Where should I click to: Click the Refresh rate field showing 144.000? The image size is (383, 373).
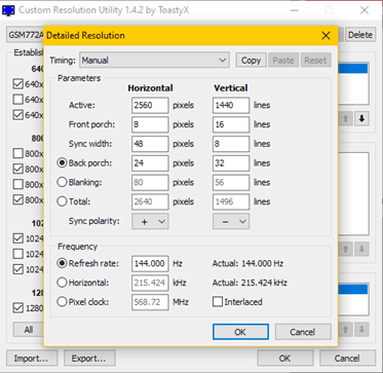[x=150, y=264]
